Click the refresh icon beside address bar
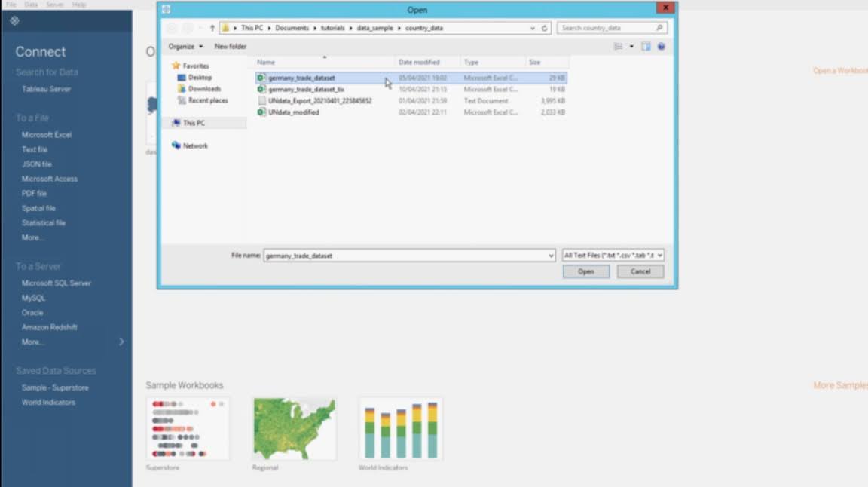Viewport: 868px width, 487px height. tap(545, 28)
